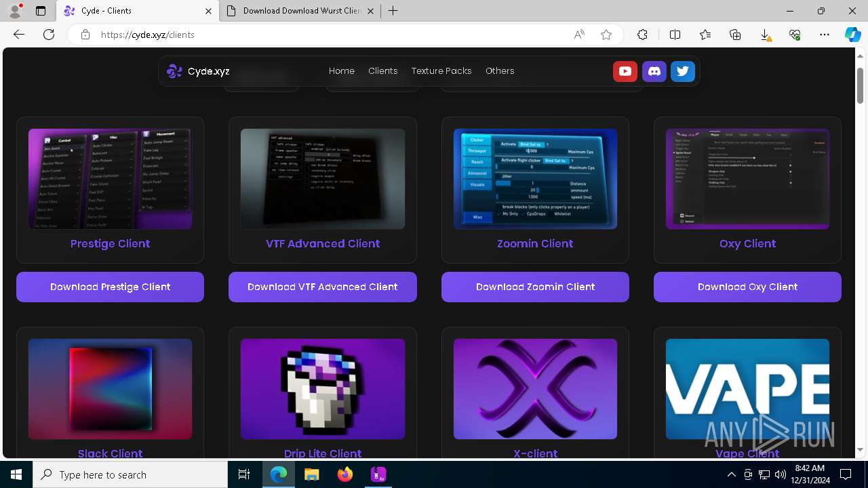
Task: Go back using browser back arrow
Action: click(19, 35)
